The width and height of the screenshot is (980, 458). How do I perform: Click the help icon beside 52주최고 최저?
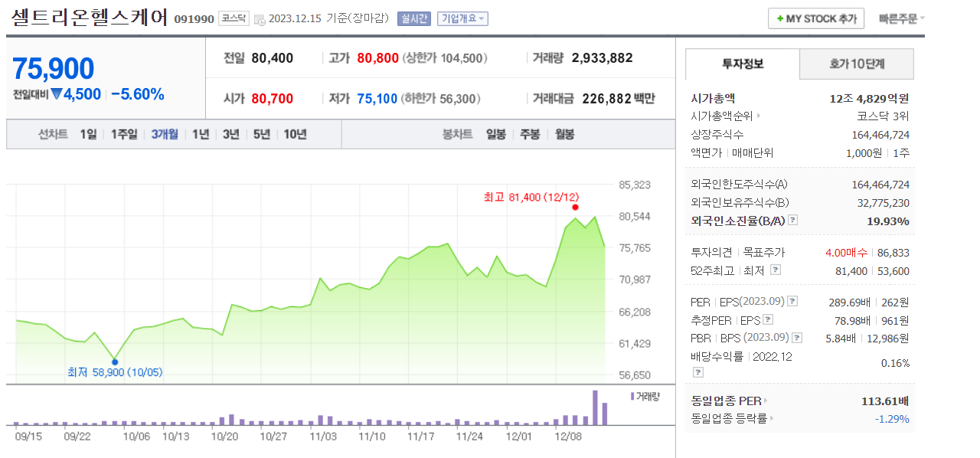pyautogui.click(x=776, y=270)
